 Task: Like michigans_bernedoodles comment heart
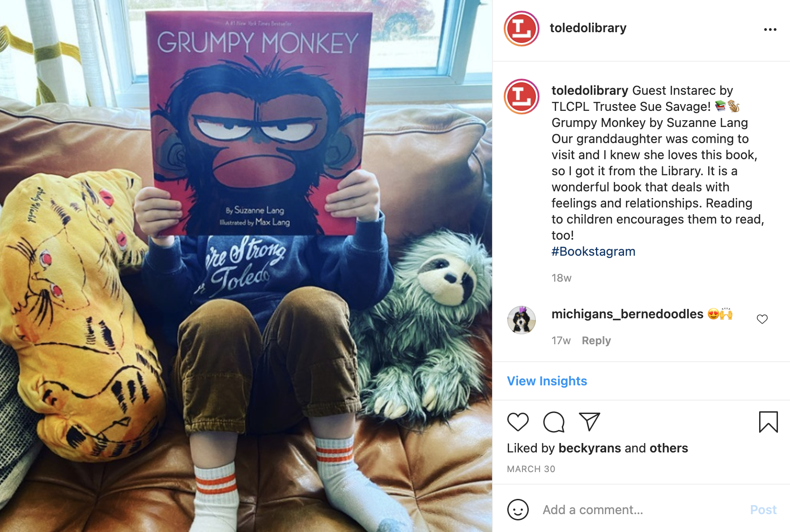click(x=762, y=319)
